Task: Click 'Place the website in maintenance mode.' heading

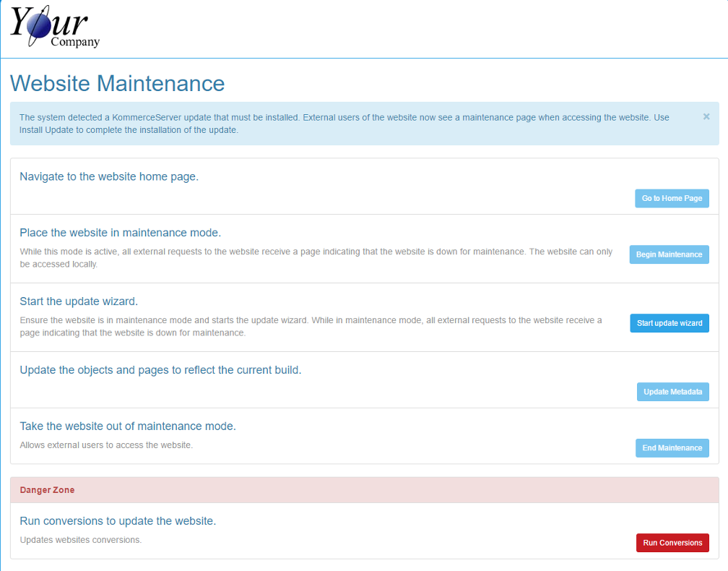Action: click(x=120, y=233)
